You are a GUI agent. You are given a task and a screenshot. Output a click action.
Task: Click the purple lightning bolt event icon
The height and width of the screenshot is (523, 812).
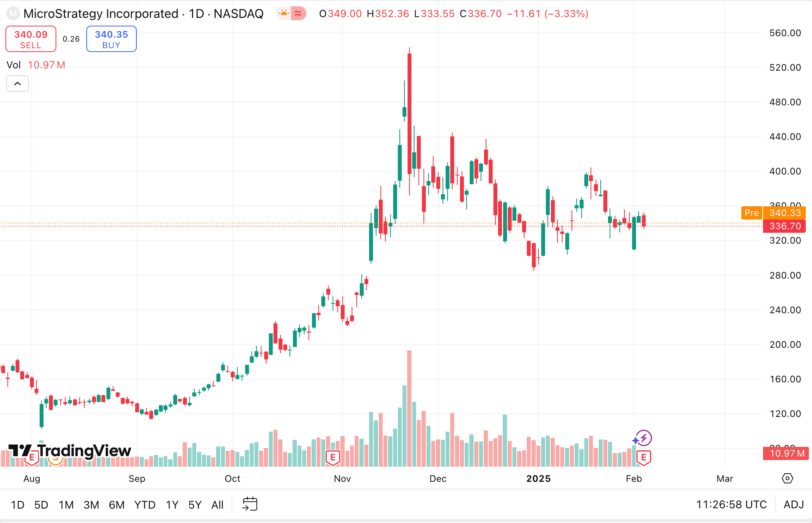click(x=644, y=438)
